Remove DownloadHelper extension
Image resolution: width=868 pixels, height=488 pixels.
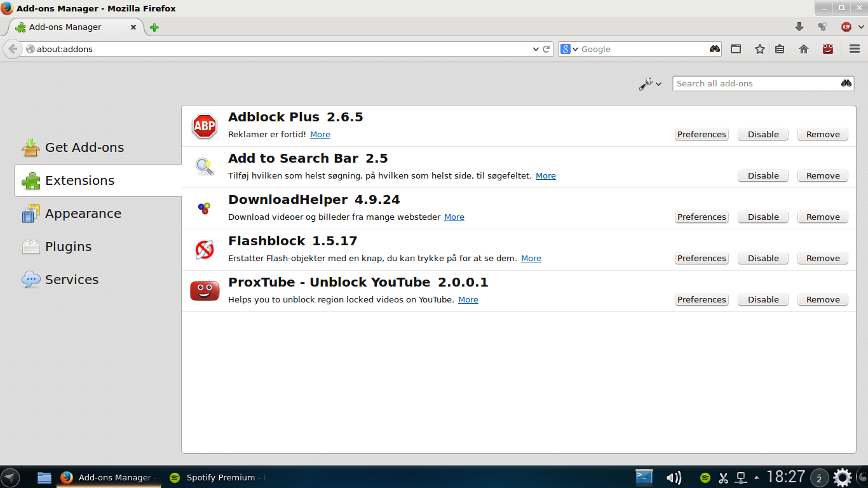[823, 217]
